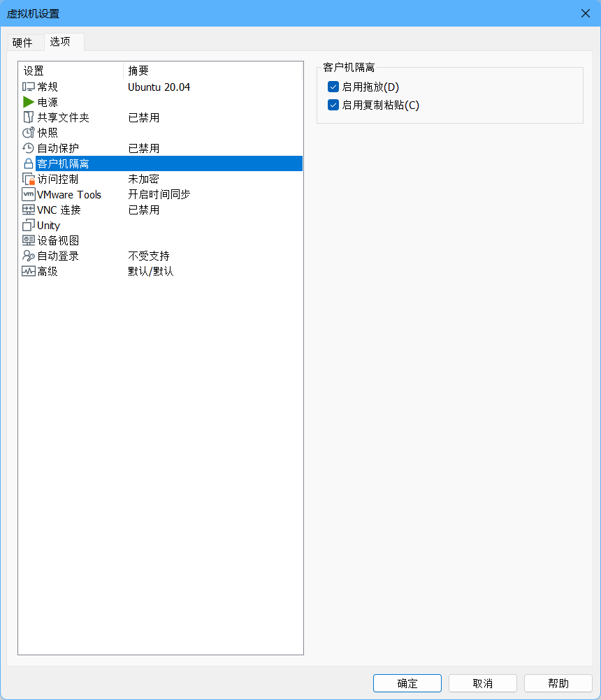Image resolution: width=601 pixels, height=700 pixels.
Task: Select the VNC 连接 network icon
Action: 29,210
